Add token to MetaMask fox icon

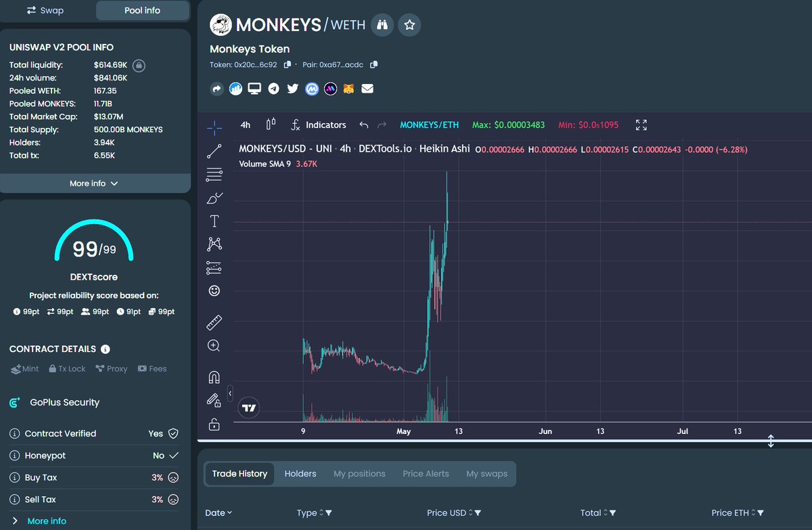tap(348, 89)
